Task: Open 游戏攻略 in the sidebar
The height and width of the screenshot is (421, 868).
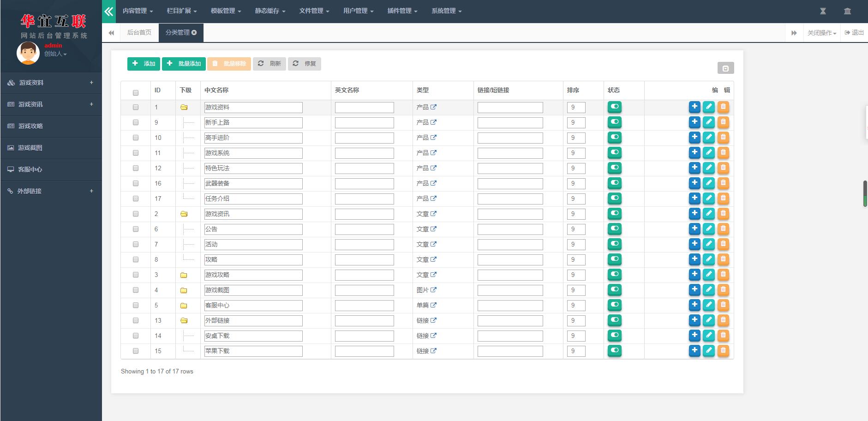Action: (x=51, y=126)
